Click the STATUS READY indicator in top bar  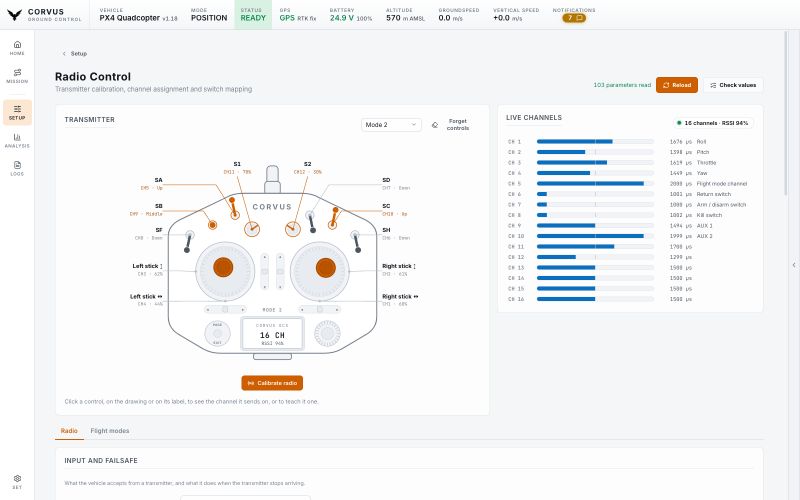coord(253,14)
